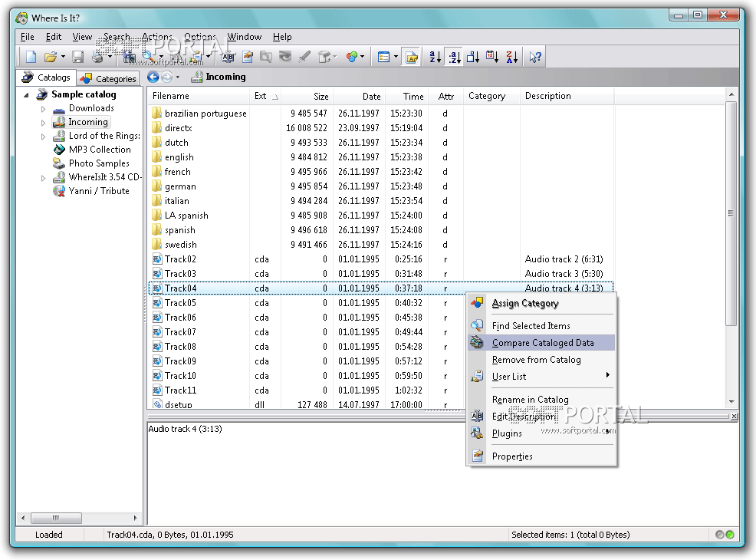Click the Print toolbar icon
756x560 pixels.
point(98,57)
